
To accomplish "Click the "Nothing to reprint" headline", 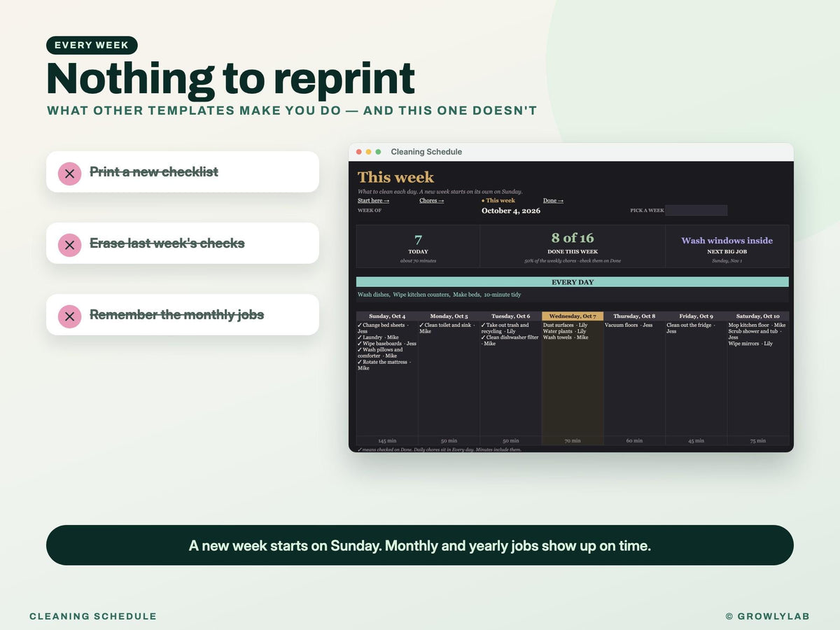I will pos(231,78).
